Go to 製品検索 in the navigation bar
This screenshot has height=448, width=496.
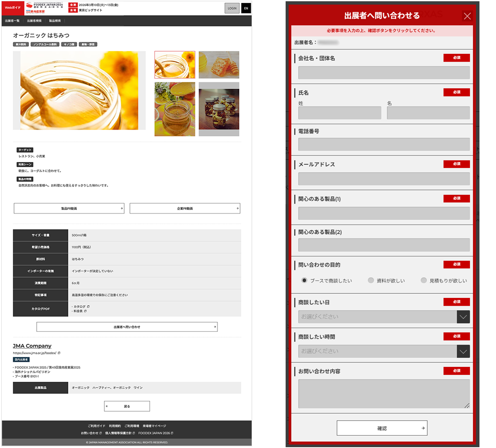click(55, 21)
